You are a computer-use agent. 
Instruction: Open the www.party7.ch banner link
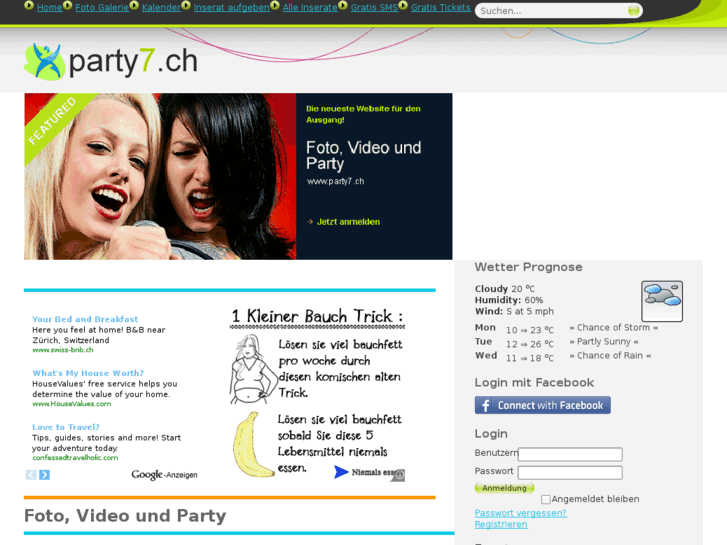[336, 181]
